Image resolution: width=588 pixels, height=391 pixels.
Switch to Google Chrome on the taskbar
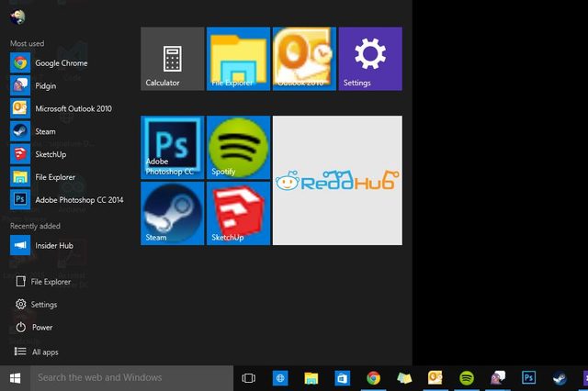(x=374, y=378)
